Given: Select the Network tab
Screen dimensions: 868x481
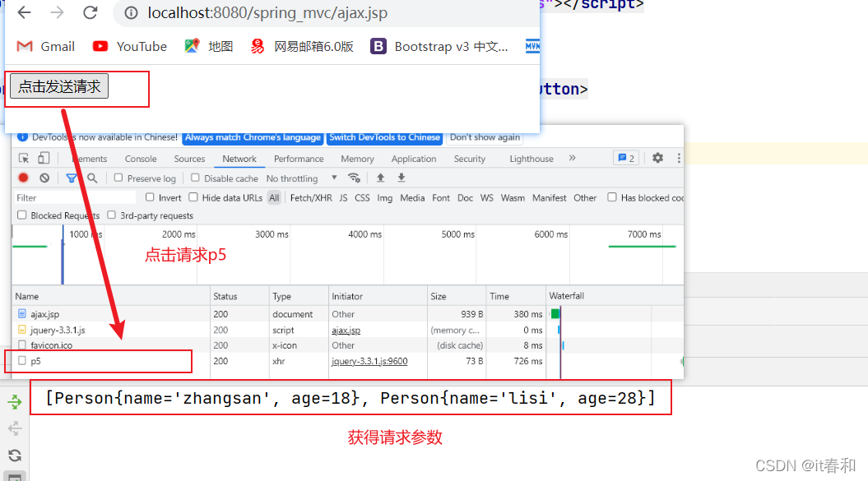Looking at the screenshot, I should click(x=239, y=159).
